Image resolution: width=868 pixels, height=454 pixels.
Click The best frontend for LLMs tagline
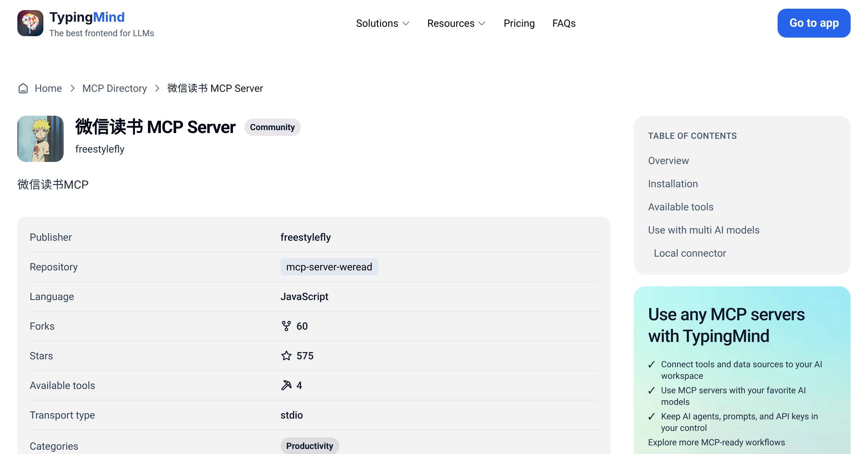[x=102, y=33]
